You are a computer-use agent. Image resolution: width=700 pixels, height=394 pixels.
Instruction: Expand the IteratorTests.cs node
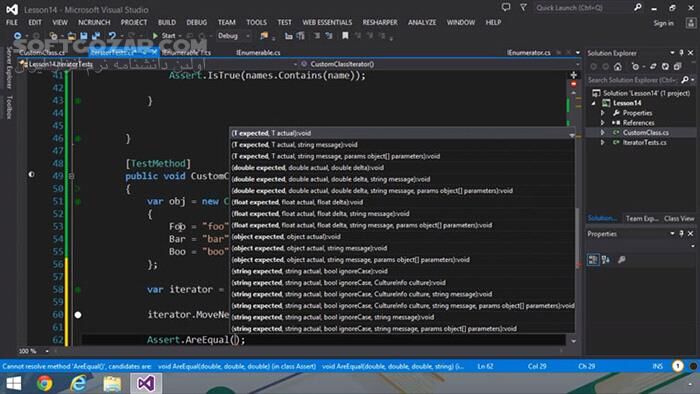point(603,142)
